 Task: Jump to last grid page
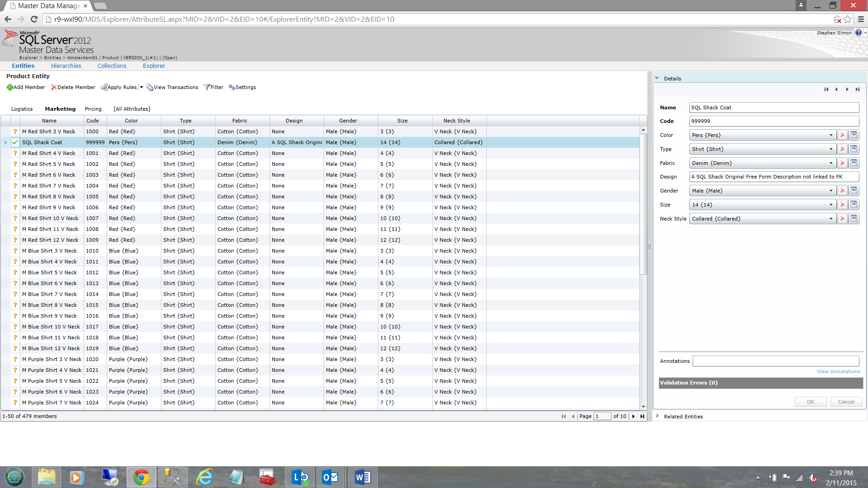pos(642,416)
